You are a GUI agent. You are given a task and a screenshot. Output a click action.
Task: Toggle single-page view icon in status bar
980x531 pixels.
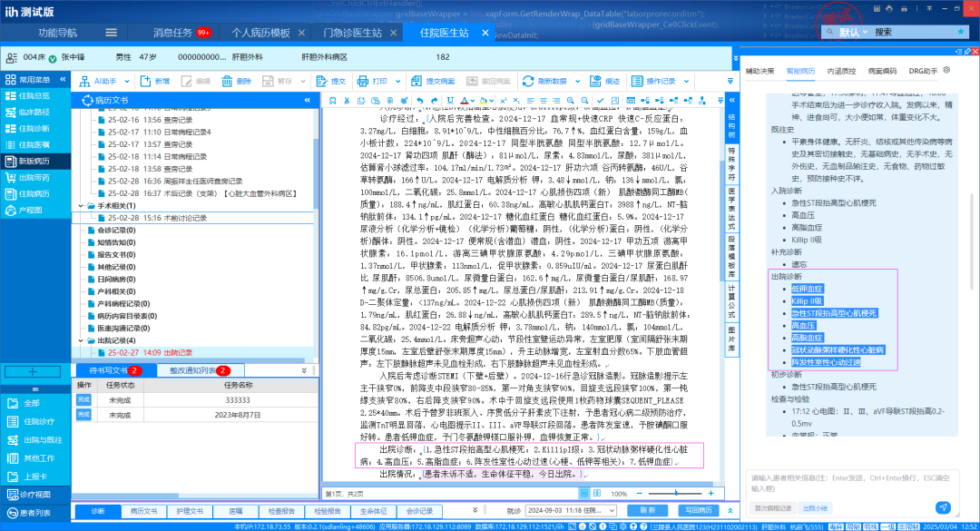click(584, 494)
